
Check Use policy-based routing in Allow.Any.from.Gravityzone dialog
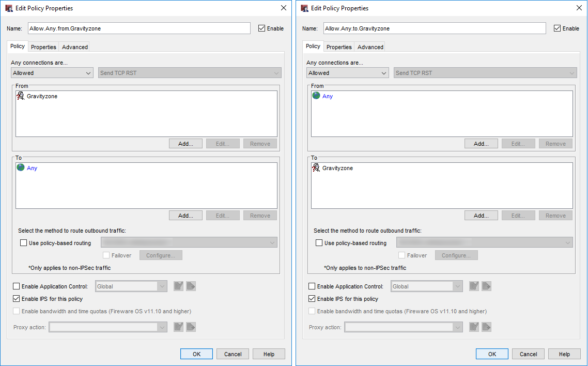(x=23, y=243)
